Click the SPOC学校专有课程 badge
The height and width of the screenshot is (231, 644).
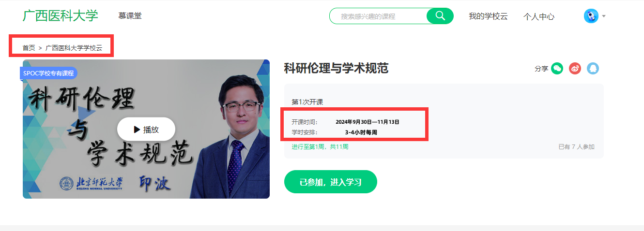coord(48,73)
